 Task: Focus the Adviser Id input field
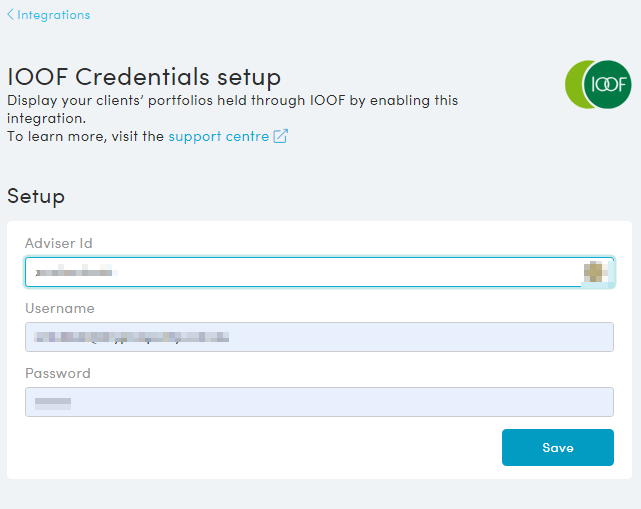coord(319,272)
